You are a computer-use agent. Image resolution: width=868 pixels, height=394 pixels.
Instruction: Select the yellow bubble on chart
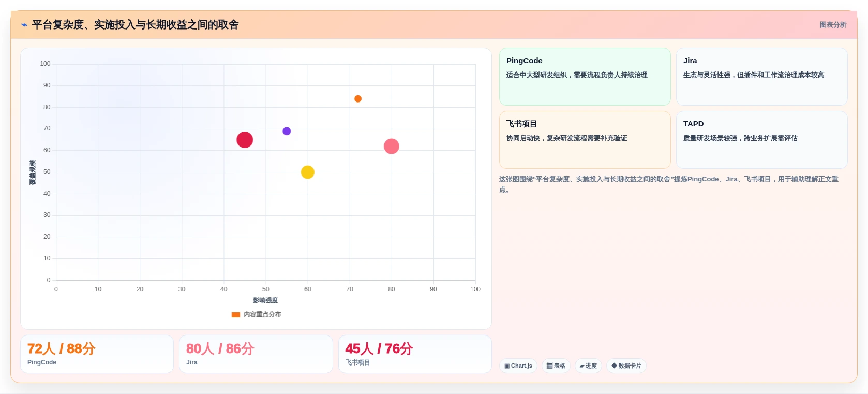[x=308, y=172]
